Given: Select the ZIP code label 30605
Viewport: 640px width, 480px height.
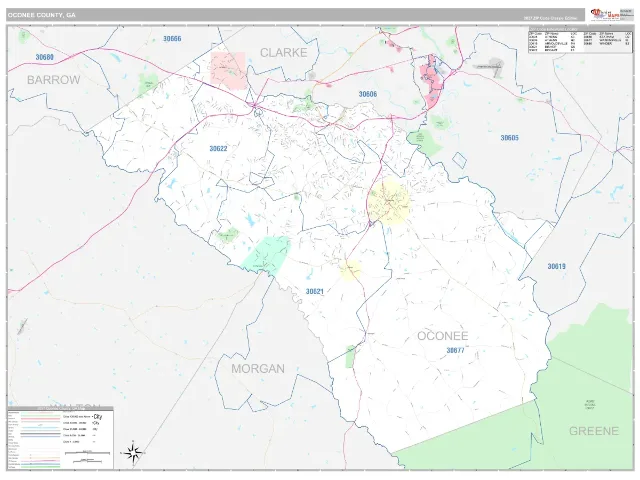Looking at the screenshot, I should point(509,138).
